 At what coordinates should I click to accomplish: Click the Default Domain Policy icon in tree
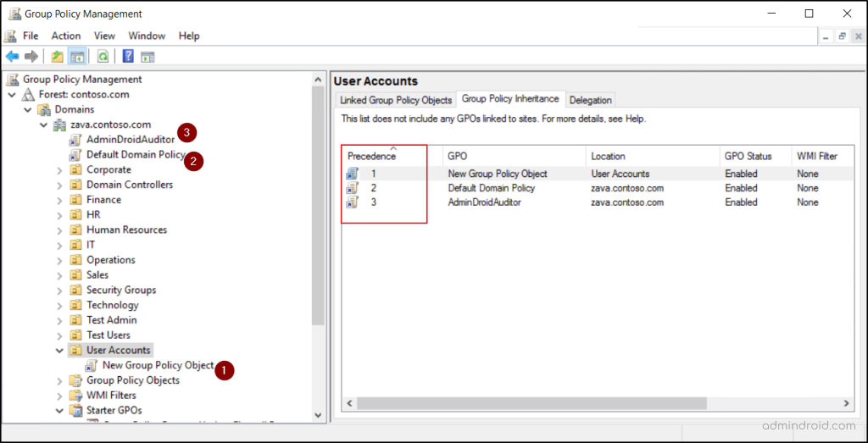click(75, 155)
